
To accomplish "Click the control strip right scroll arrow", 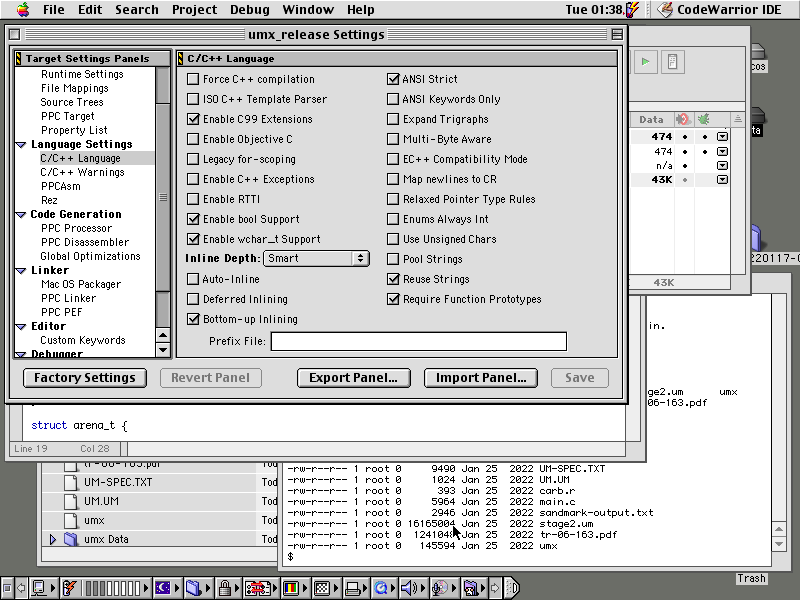I will [x=495, y=588].
